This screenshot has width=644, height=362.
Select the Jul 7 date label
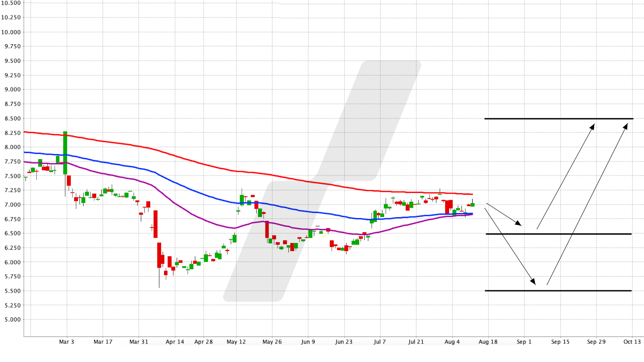(x=380, y=342)
